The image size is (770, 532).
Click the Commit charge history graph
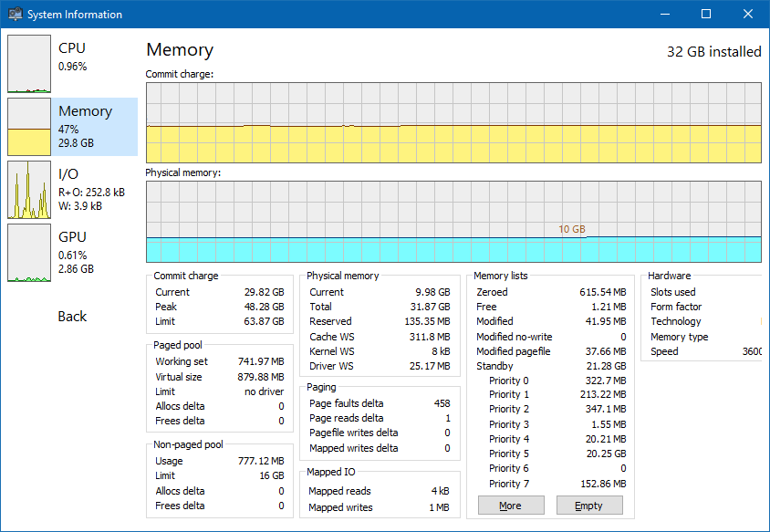tap(453, 123)
